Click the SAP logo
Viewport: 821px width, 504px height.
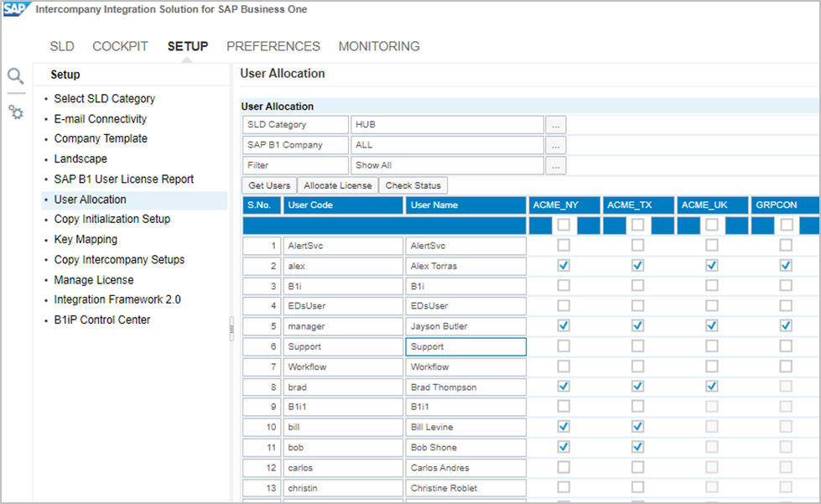click(16, 10)
